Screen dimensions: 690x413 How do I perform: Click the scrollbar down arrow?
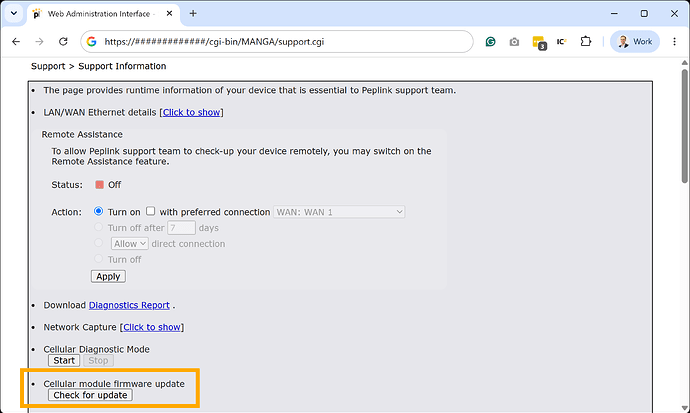(685, 408)
